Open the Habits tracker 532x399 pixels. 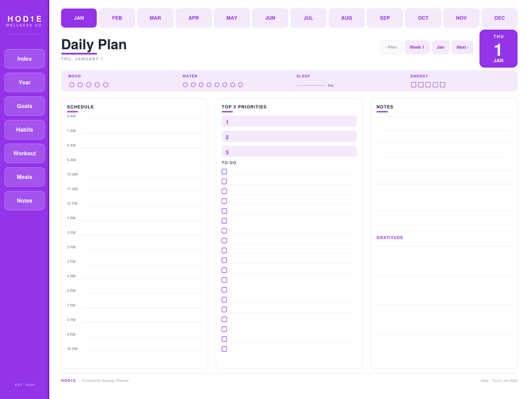24,129
